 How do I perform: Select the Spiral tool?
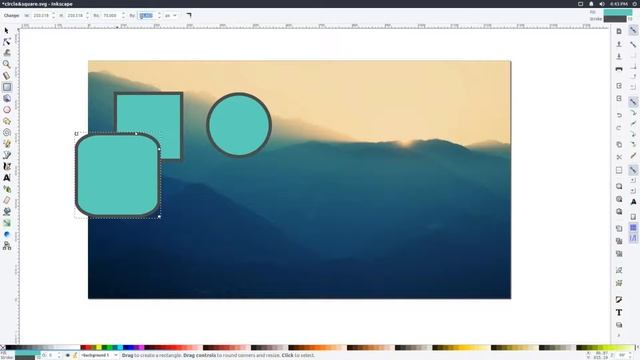pyautogui.click(x=7, y=132)
